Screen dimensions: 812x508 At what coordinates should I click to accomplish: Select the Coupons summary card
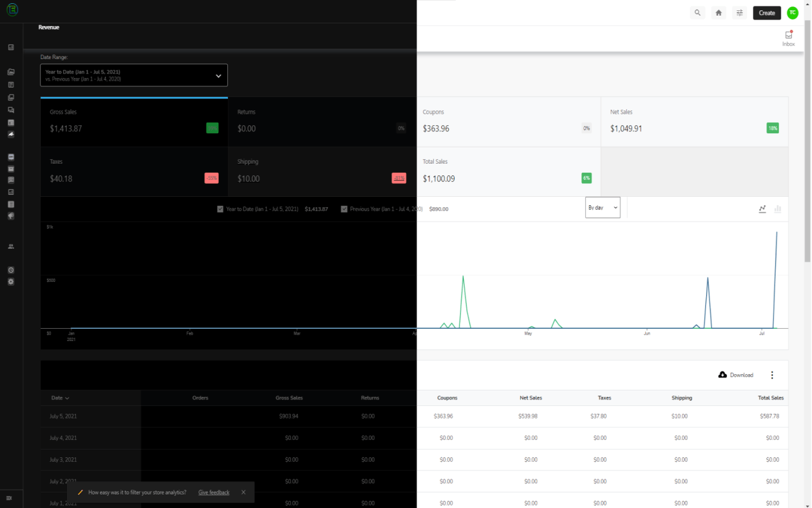(509, 122)
